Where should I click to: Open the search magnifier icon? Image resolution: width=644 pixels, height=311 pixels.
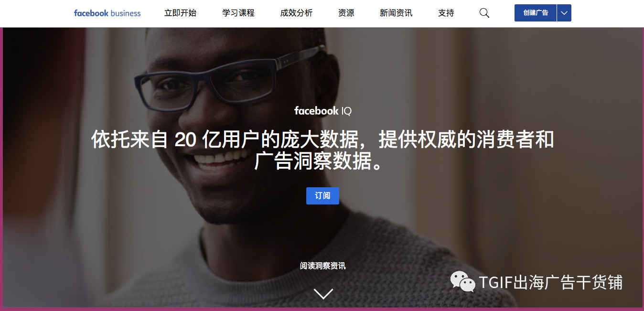[484, 13]
